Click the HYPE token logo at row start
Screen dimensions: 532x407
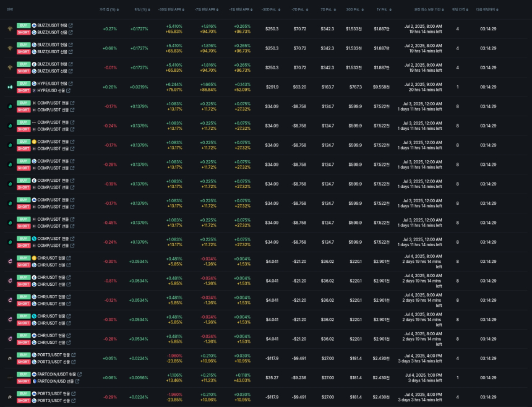coord(9,87)
